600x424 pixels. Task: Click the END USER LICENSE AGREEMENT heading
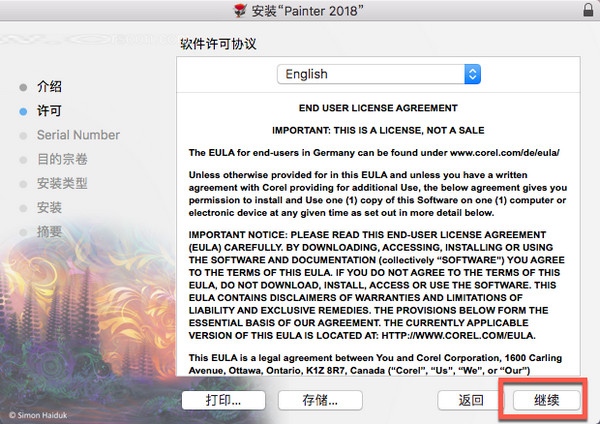point(378,108)
